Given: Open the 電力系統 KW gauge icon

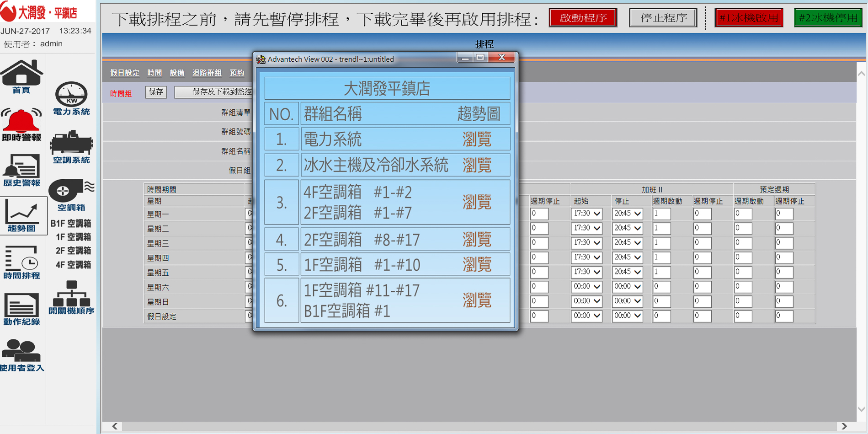Looking at the screenshot, I should point(71,98).
